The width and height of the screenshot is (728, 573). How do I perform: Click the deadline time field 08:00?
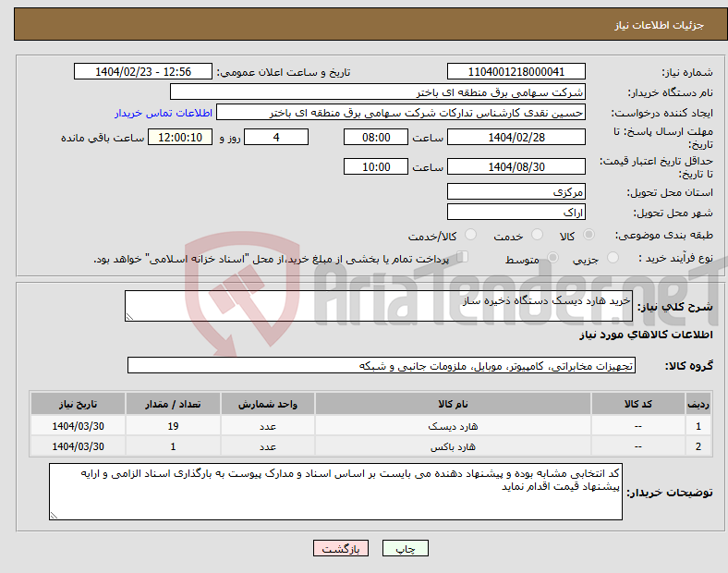point(376,137)
